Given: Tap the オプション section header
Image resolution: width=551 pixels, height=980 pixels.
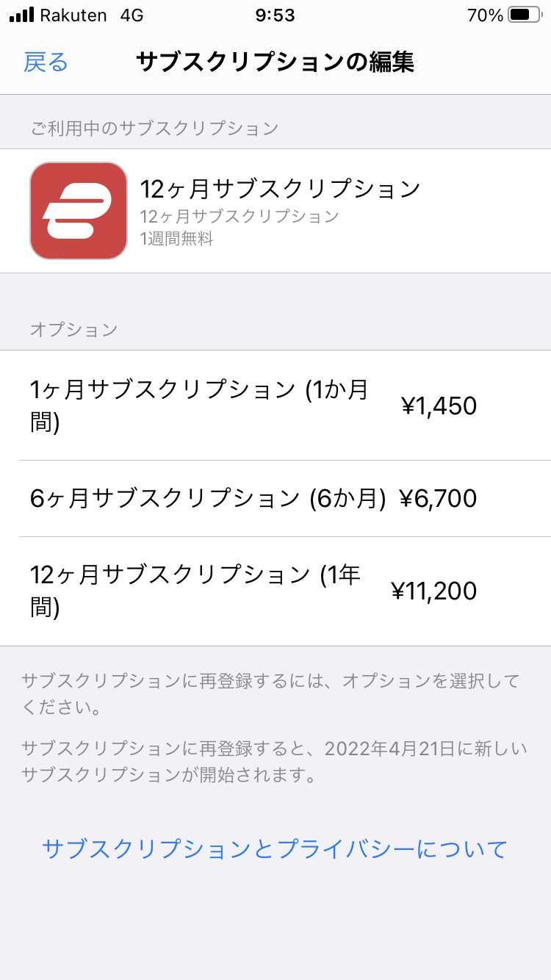Looking at the screenshot, I should (73, 329).
